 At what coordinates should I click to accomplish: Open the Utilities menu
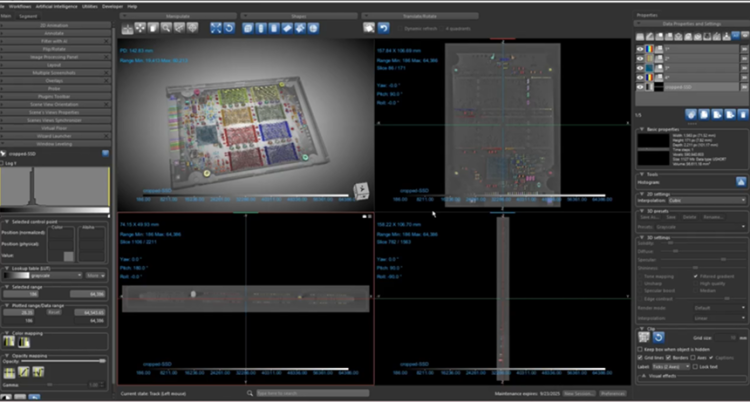(89, 7)
